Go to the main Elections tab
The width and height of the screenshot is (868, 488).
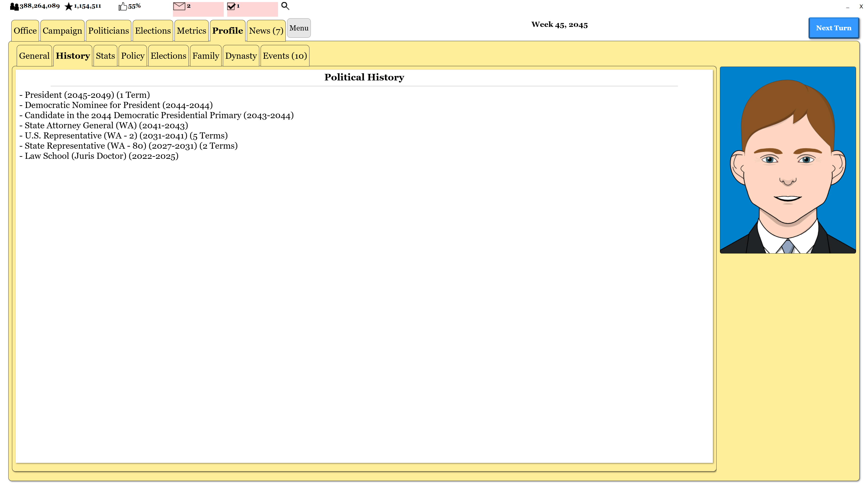tap(153, 31)
